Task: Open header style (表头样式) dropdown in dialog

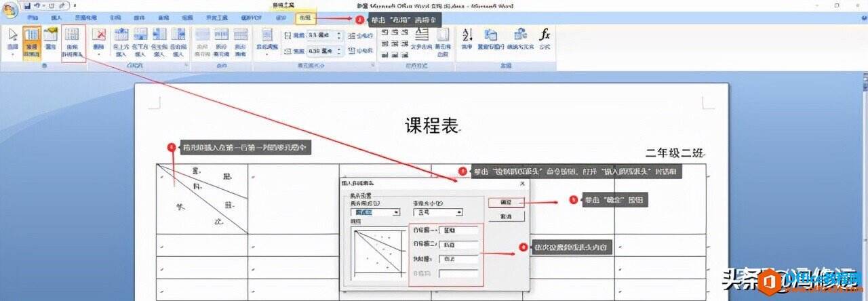Action: point(375,212)
